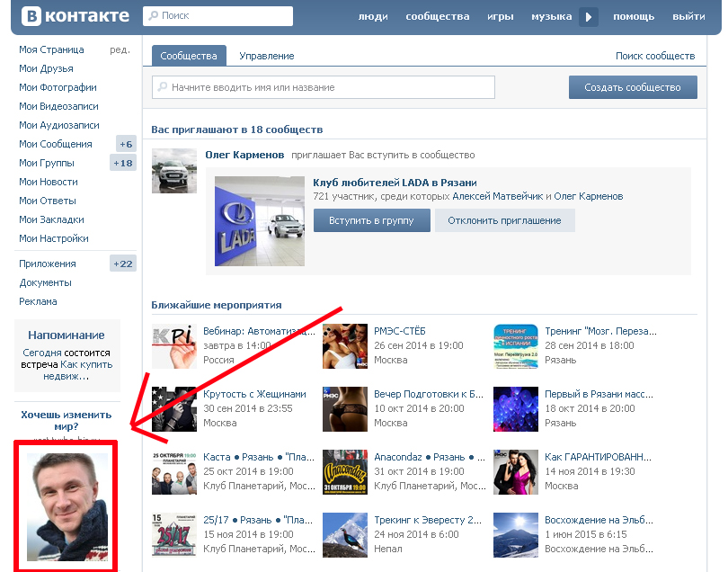728x572 pixels.
Task: Open Документы in sidebar
Action: pos(46,283)
